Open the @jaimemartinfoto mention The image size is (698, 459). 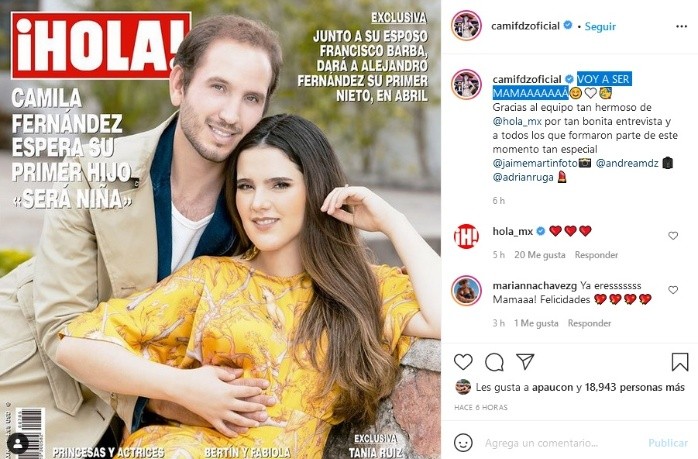click(535, 163)
